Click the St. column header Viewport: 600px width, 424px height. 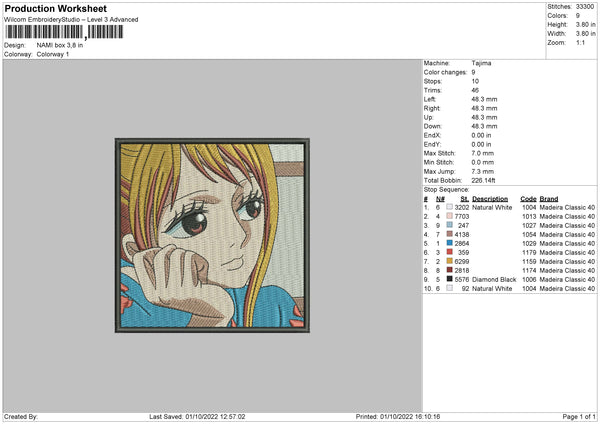point(465,199)
